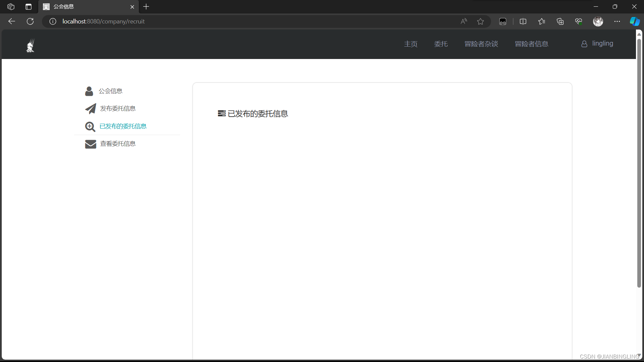Image resolution: width=644 pixels, height=362 pixels.
Task: Open the favorites list panel
Action: [x=542, y=21]
